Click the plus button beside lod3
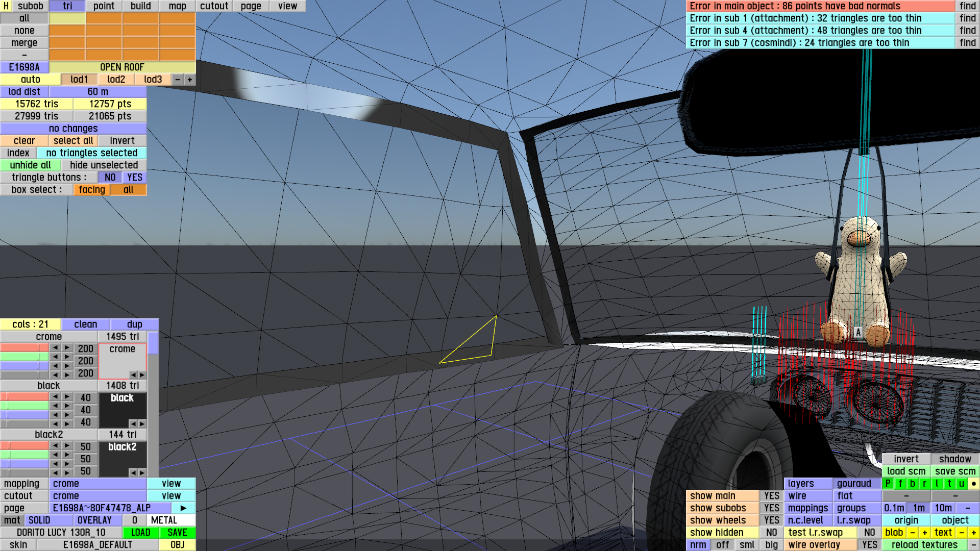Viewport: 980px width, 551px height. tap(190, 80)
